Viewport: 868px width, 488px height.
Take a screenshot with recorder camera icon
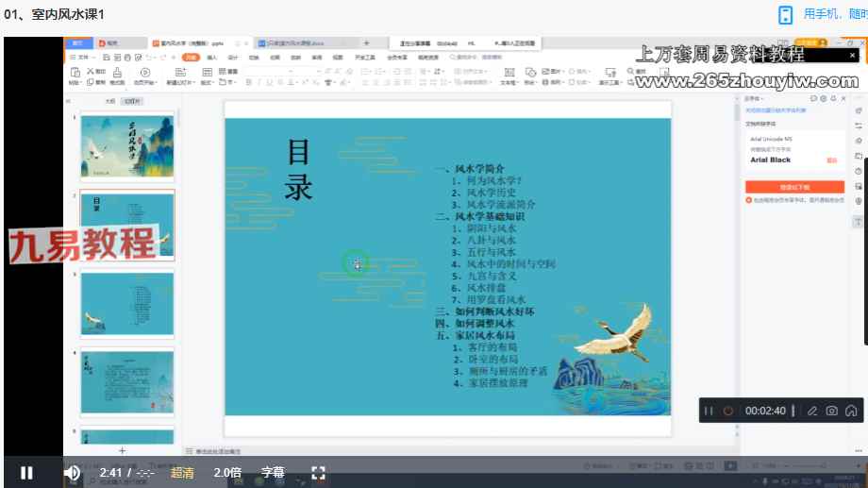click(831, 411)
